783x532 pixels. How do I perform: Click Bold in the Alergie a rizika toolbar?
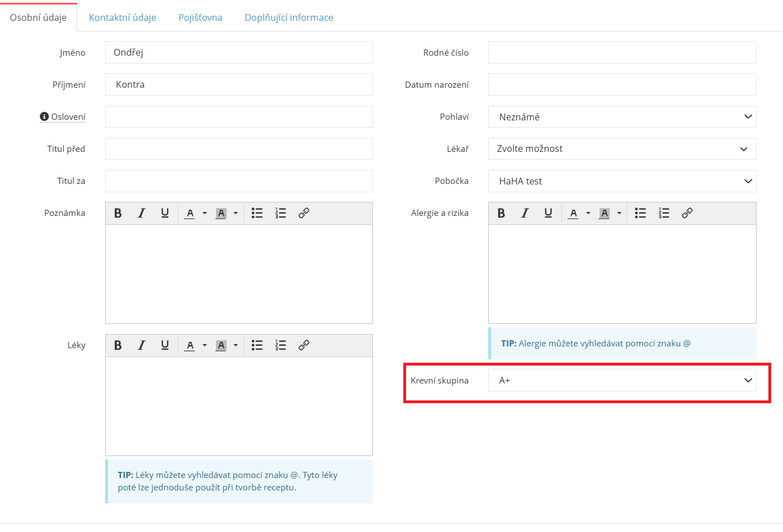click(x=501, y=213)
